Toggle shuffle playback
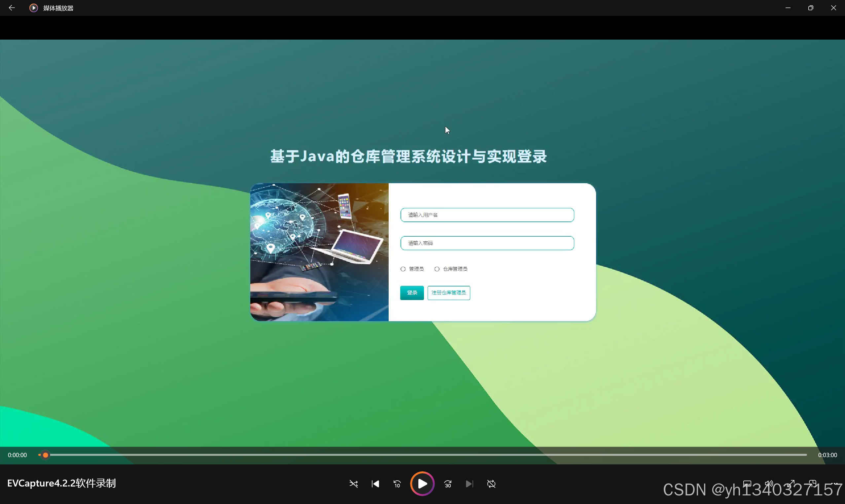This screenshot has height=504, width=845. (x=353, y=484)
